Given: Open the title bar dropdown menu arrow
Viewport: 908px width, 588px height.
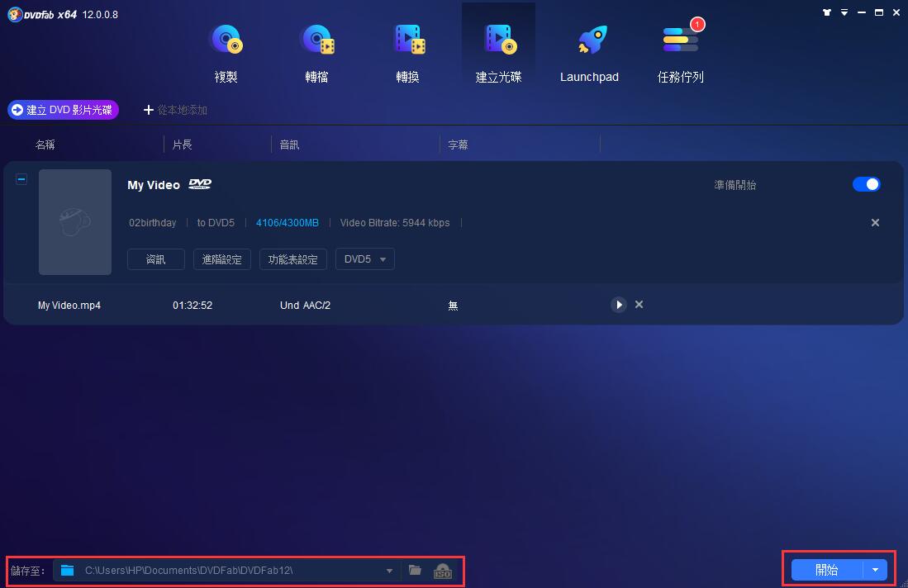Looking at the screenshot, I should point(844,12).
